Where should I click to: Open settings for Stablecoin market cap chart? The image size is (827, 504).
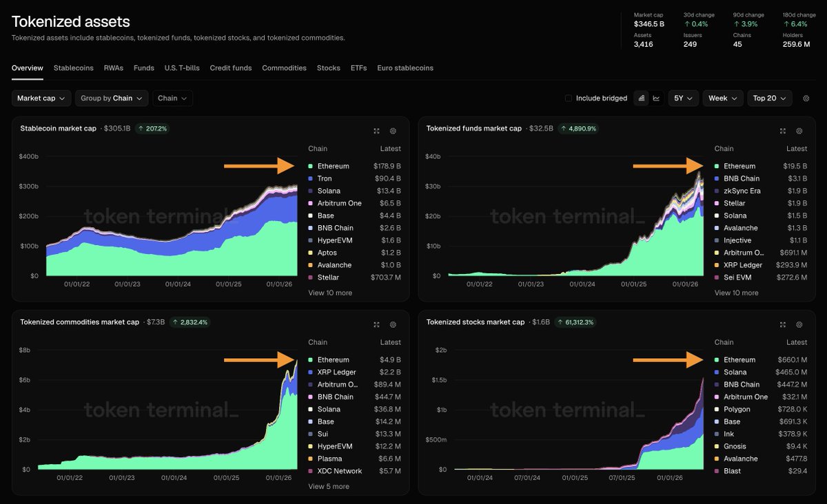393,131
